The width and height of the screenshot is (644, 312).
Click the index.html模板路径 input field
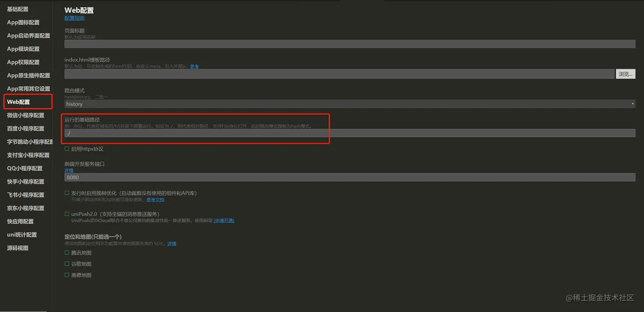tap(339, 74)
